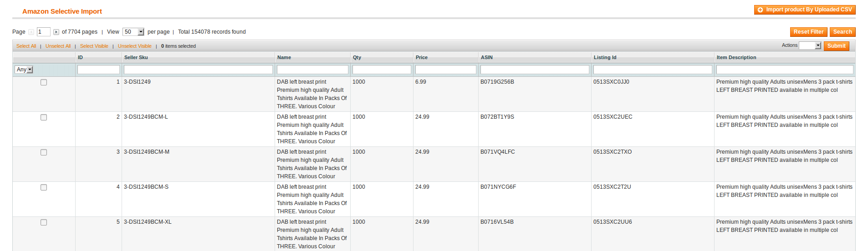This screenshot has height=251, width=868.
Task: Go to previous page arrow icon
Action: coord(31,32)
